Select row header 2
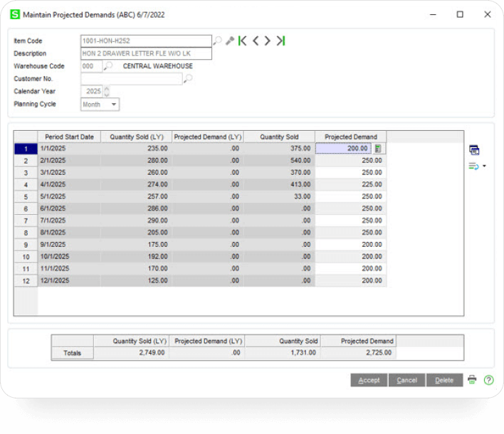The image size is (504, 434). click(26, 161)
